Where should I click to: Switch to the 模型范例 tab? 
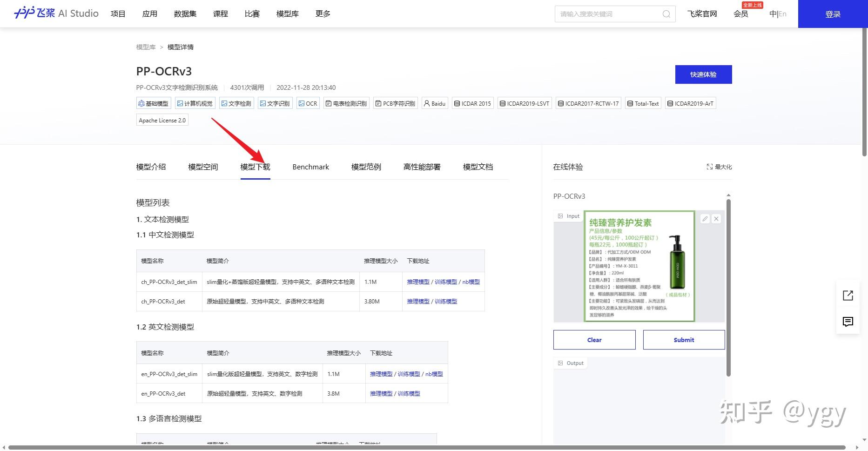point(366,167)
